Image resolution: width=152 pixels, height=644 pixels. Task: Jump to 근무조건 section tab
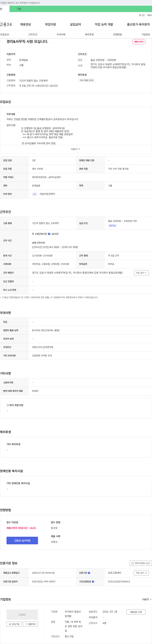(33, 34)
